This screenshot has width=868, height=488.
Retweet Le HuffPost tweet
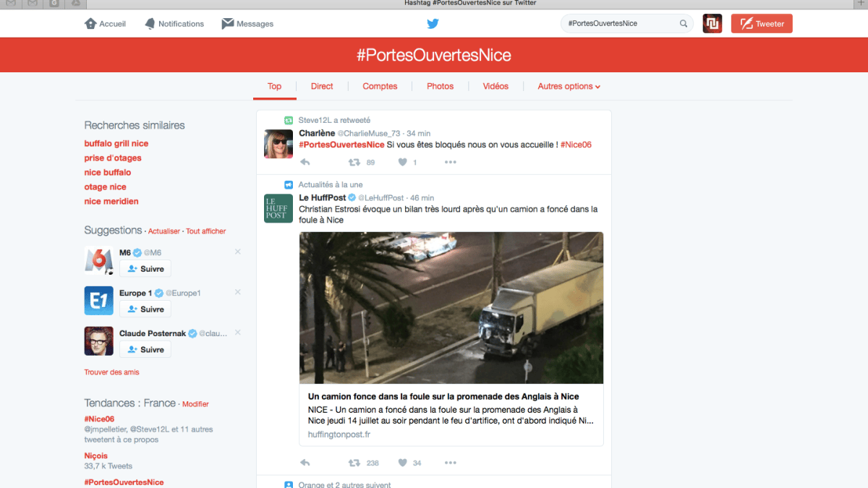point(354,463)
